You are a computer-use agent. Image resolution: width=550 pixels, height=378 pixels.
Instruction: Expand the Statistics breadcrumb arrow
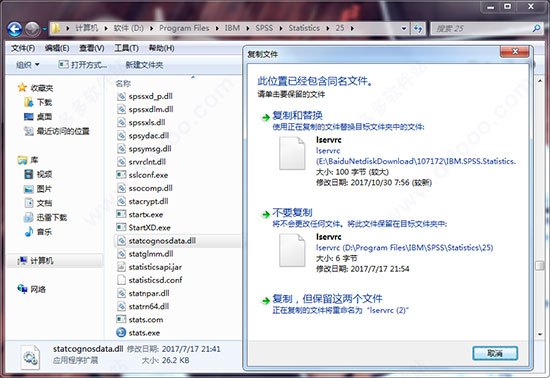tap(328, 28)
